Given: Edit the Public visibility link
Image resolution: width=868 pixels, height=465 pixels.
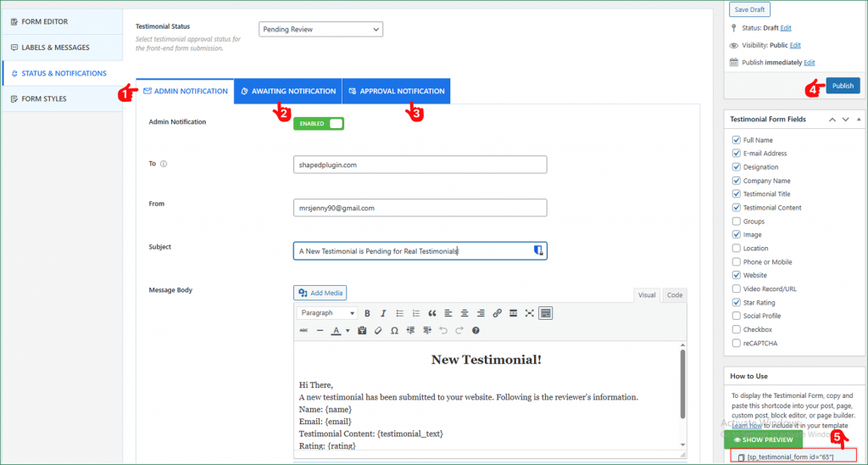Looking at the screenshot, I should tap(795, 46).
